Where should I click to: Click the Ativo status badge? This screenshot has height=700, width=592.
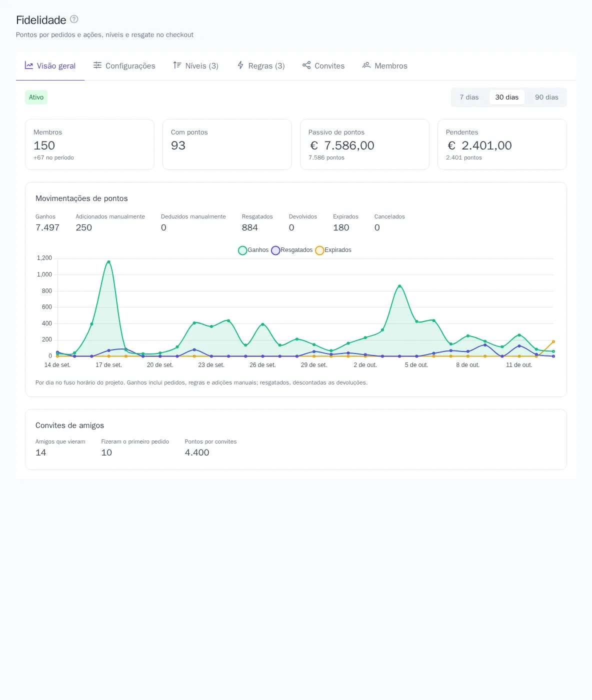pyautogui.click(x=36, y=97)
